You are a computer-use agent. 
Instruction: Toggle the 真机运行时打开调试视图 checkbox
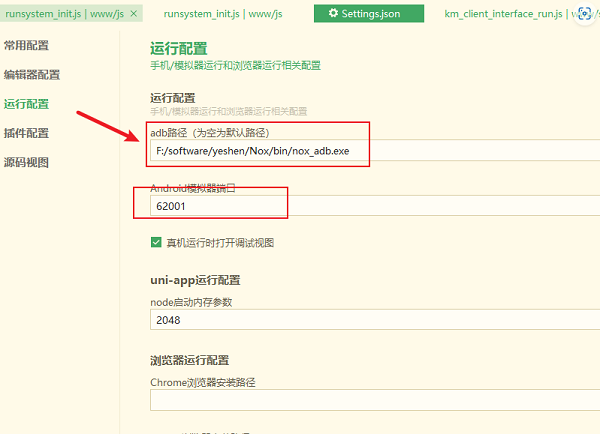click(x=156, y=242)
